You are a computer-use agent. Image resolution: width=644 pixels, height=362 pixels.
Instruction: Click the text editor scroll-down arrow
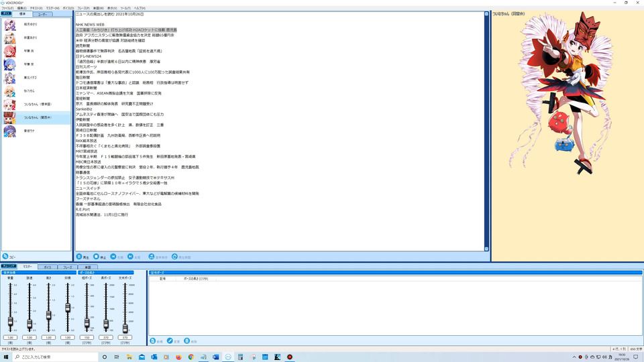(486, 249)
